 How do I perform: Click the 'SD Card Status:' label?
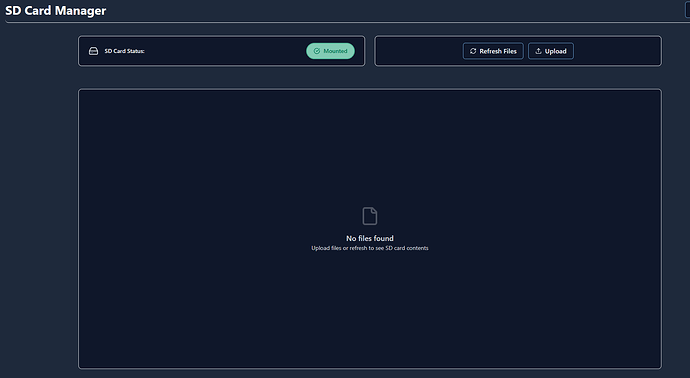[125, 51]
